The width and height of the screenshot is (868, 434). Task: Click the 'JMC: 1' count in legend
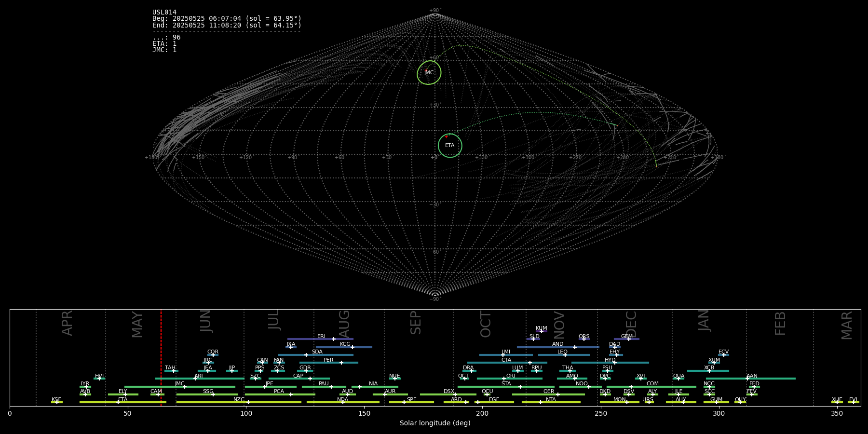tap(164, 50)
